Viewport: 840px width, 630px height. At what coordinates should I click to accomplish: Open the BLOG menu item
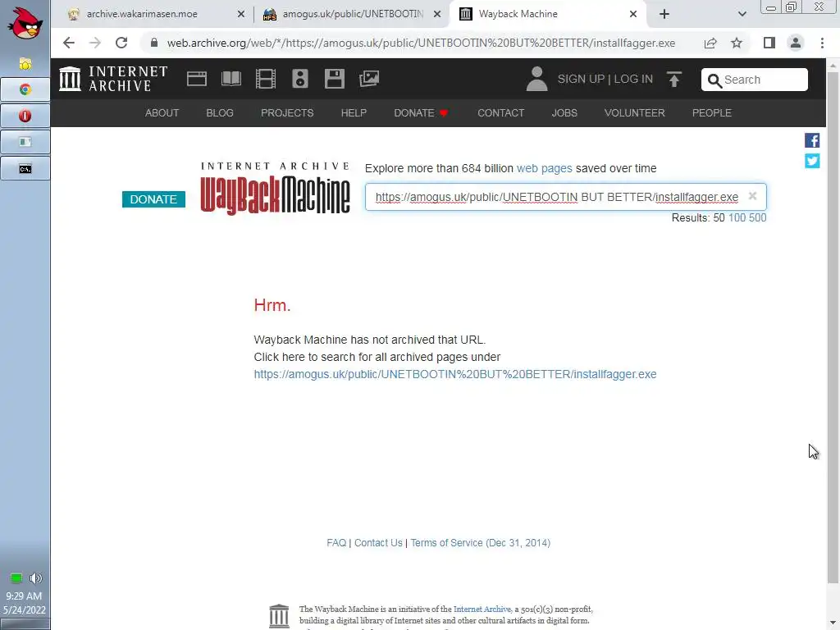click(220, 113)
